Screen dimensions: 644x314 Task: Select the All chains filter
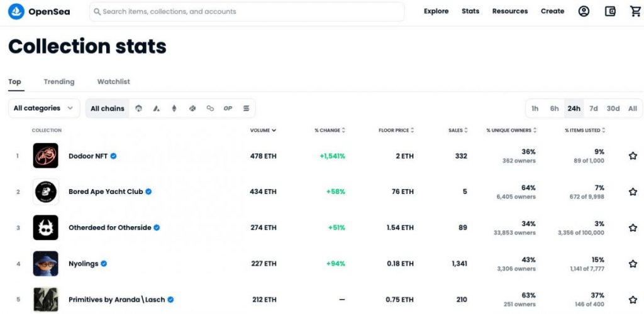tap(108, 108)
